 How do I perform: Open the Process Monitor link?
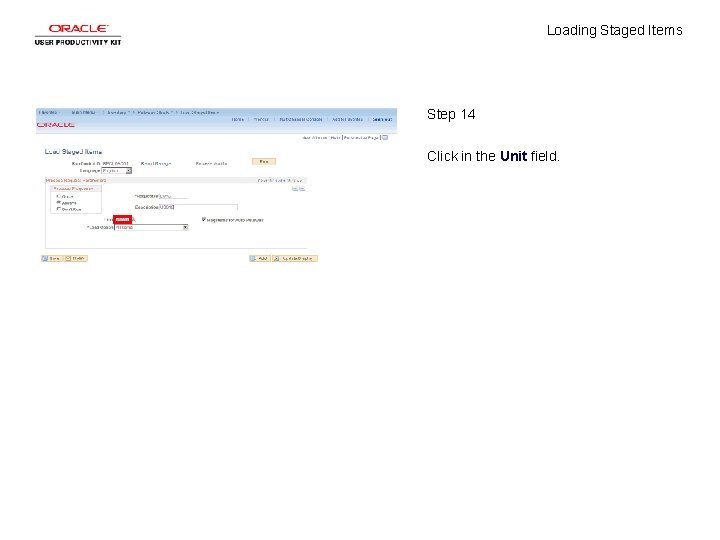click(211, 163)
